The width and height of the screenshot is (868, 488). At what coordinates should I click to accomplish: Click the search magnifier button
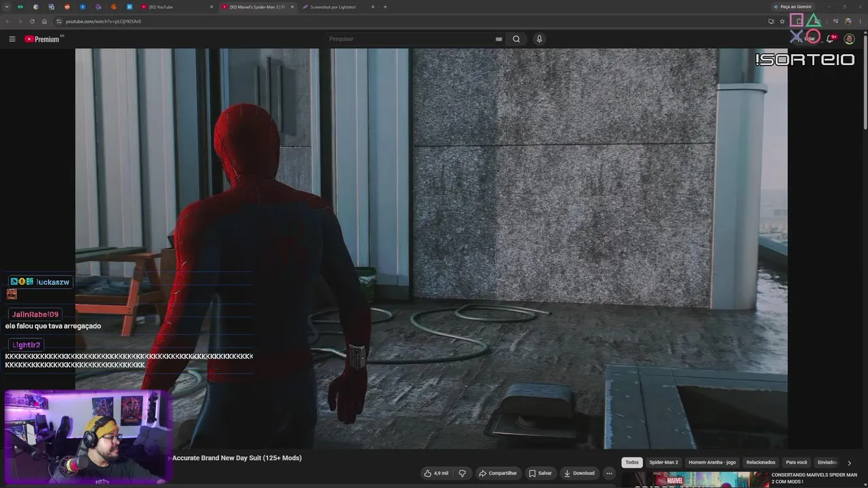516,39
